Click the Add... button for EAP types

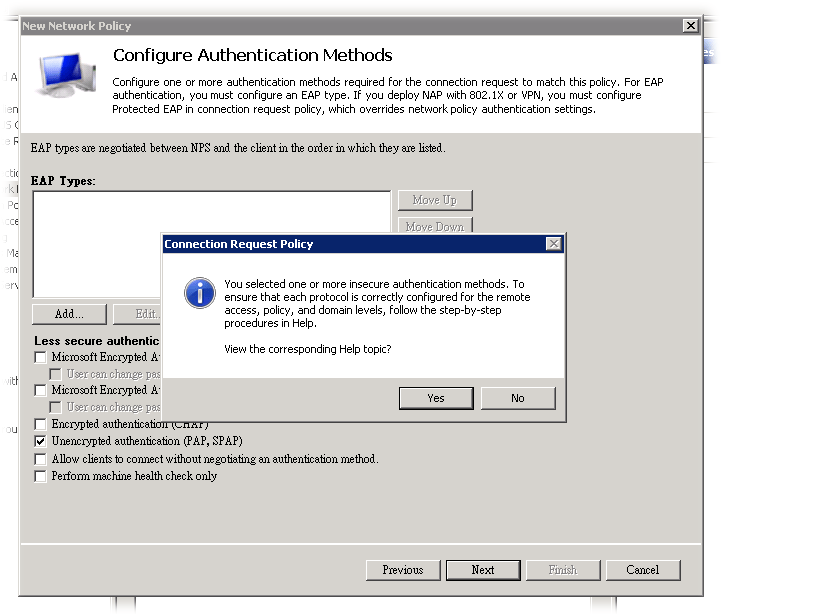point(69,314)
